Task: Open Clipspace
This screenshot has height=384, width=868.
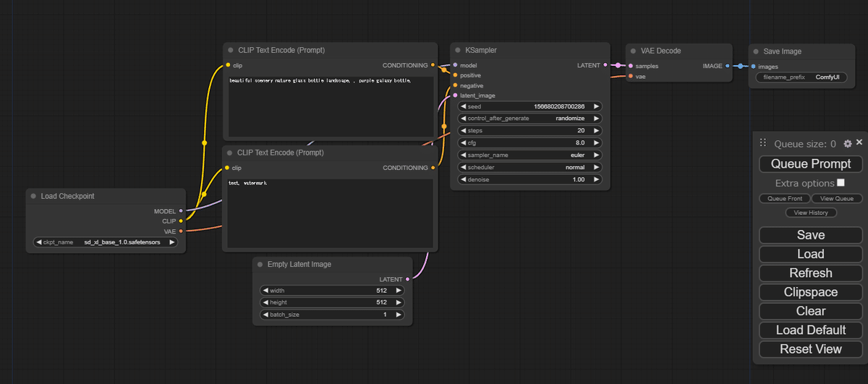Action: 811,292
